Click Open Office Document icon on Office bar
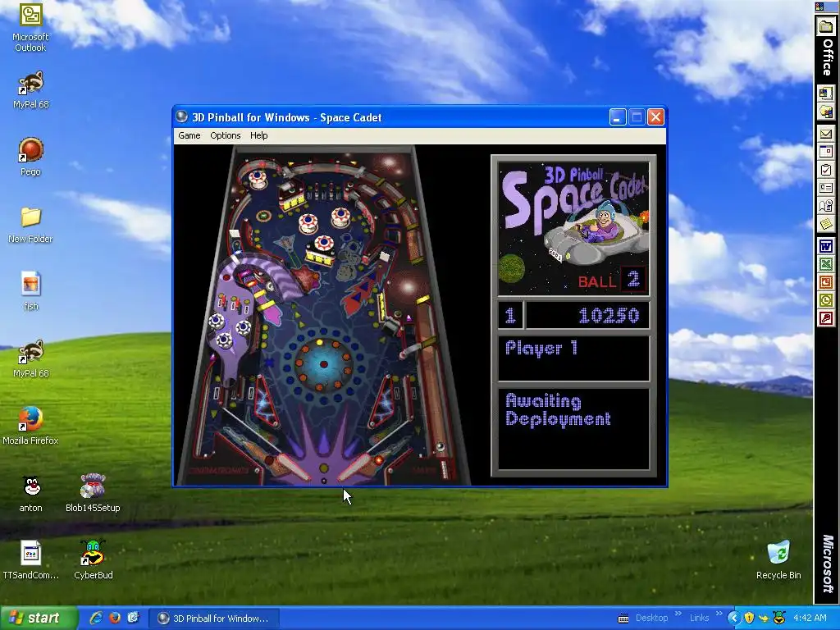 [x=825, y=112]
